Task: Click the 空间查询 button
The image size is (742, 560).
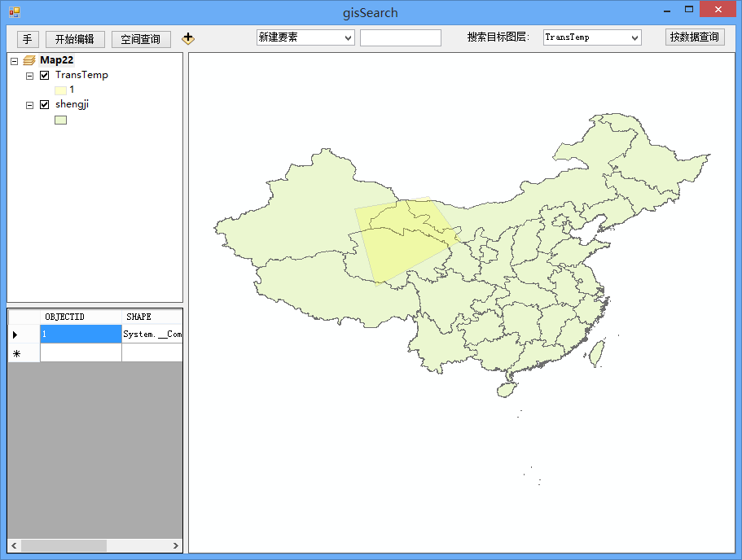Action: pos(141,39)
